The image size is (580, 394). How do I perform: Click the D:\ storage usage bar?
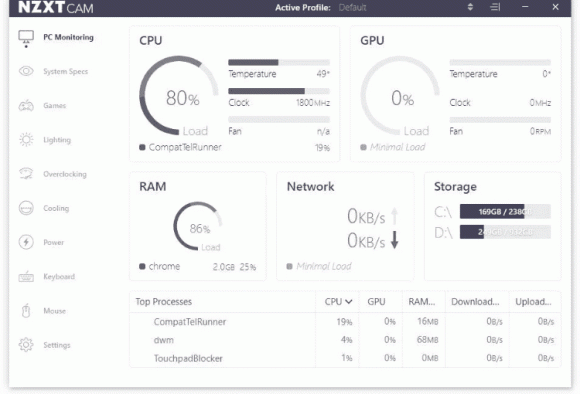[505, 232]
